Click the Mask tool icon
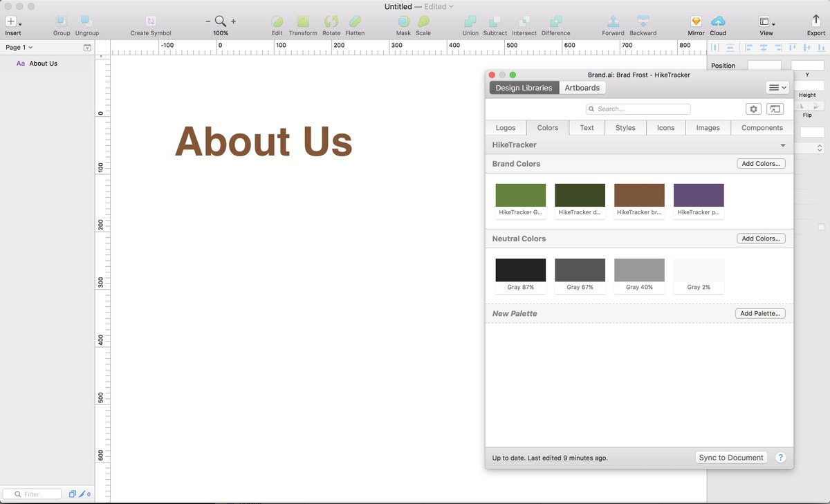This screenshot has width=830, height=504. [403, 21]
